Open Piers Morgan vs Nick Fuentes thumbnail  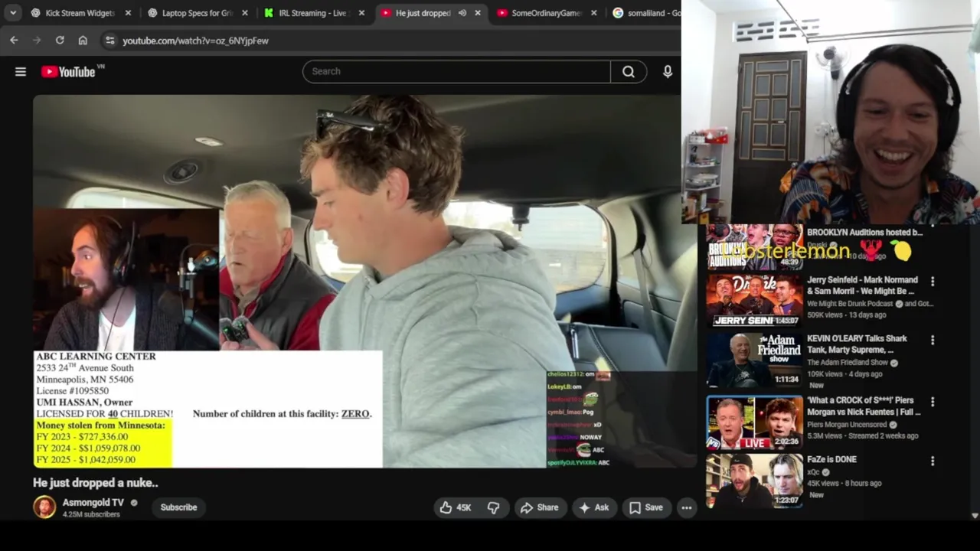(754, 422)
